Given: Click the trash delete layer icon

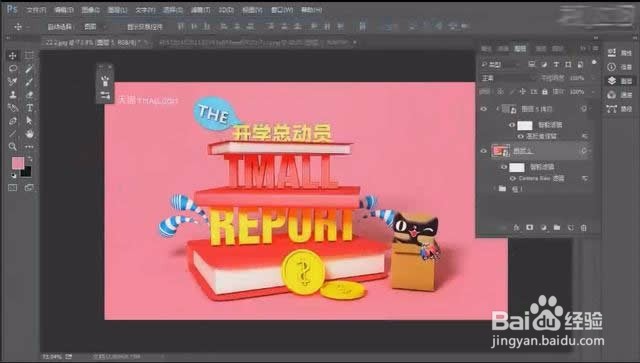Looking at the screenshot, I should 584,227.
